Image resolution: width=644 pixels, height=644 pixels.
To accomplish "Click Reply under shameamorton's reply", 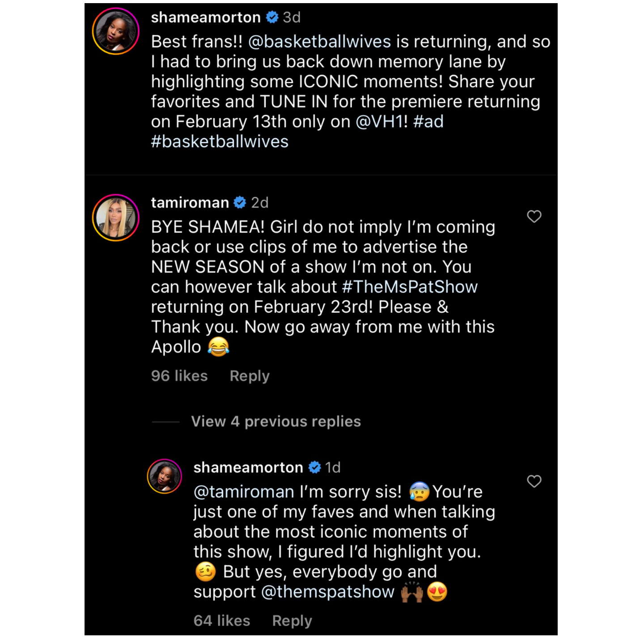I will pyautogui.click(x=292, y=620).
